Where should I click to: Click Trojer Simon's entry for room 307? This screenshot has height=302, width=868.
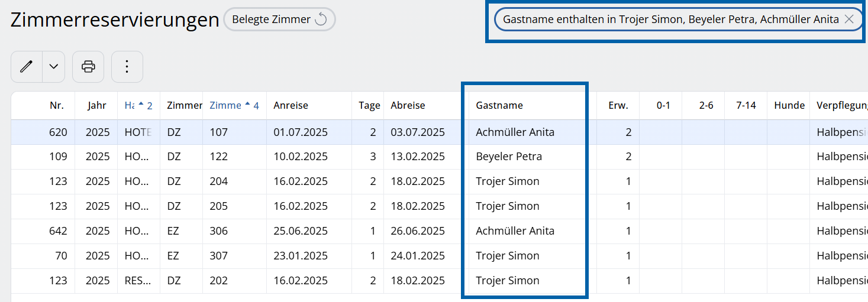(x=507, y=256)
